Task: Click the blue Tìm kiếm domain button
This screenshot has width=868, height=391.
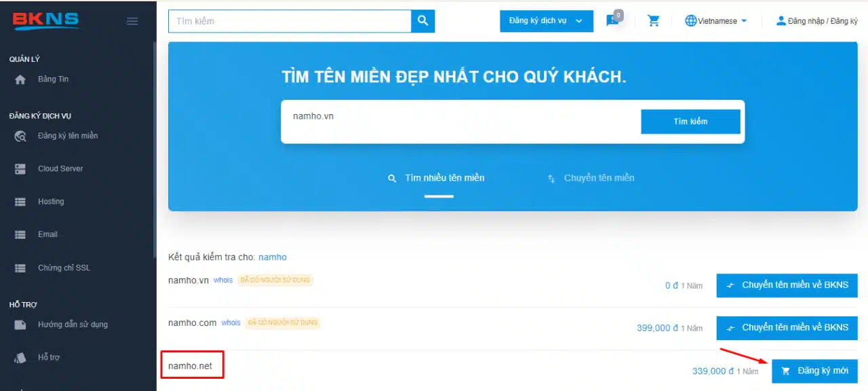Action: coord(690,122)
